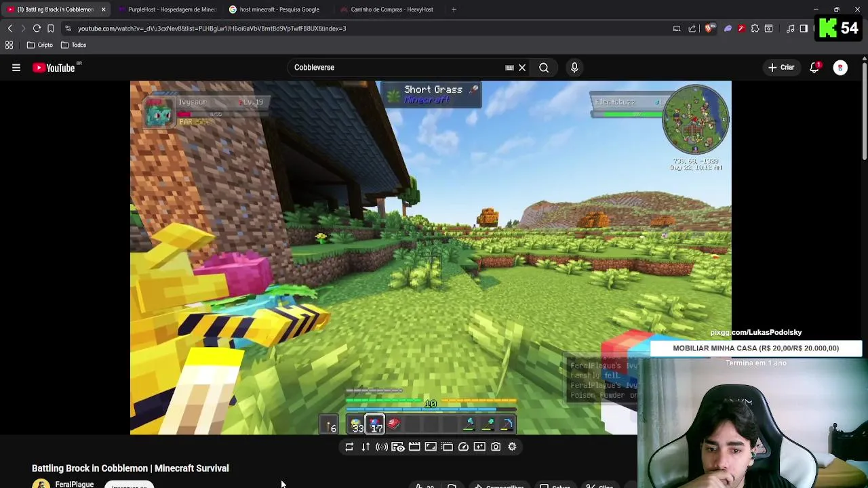Share this page via address bar icon
This screenshot has width=868, height=488.
692,28
